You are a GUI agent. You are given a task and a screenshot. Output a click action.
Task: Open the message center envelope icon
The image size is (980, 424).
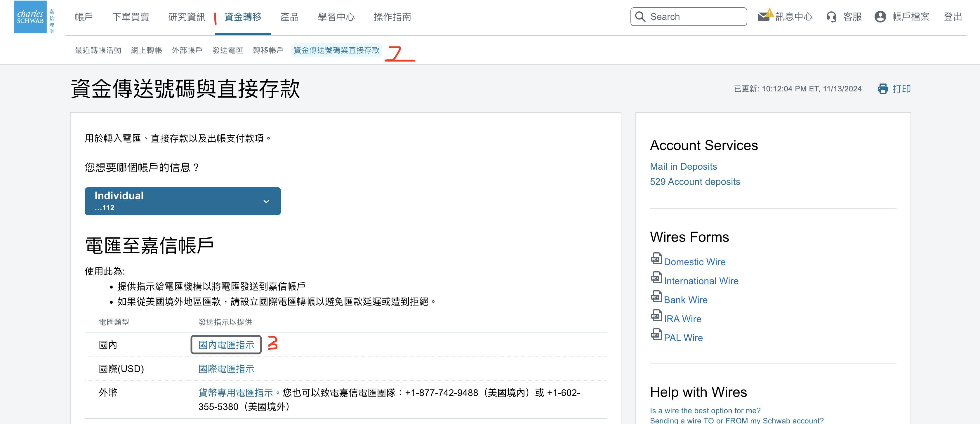click(764, 16)
